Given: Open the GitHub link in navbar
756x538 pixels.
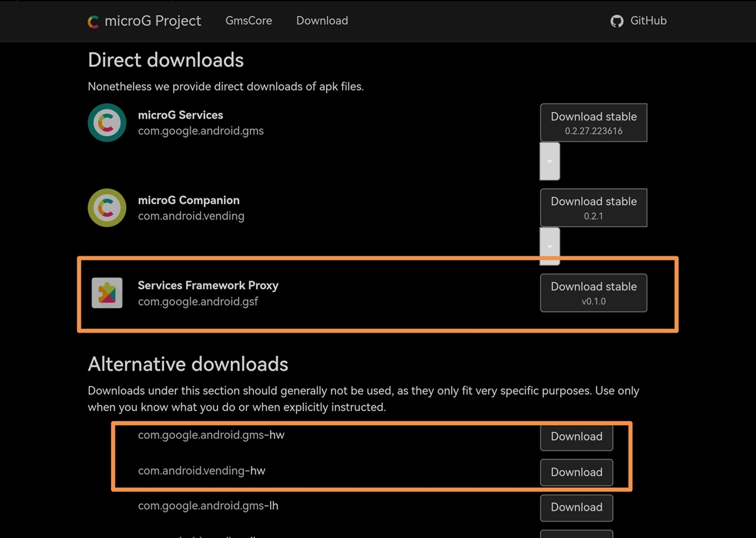Looking at the screenshot, I should pyautogui.click(x=638, y=21).
